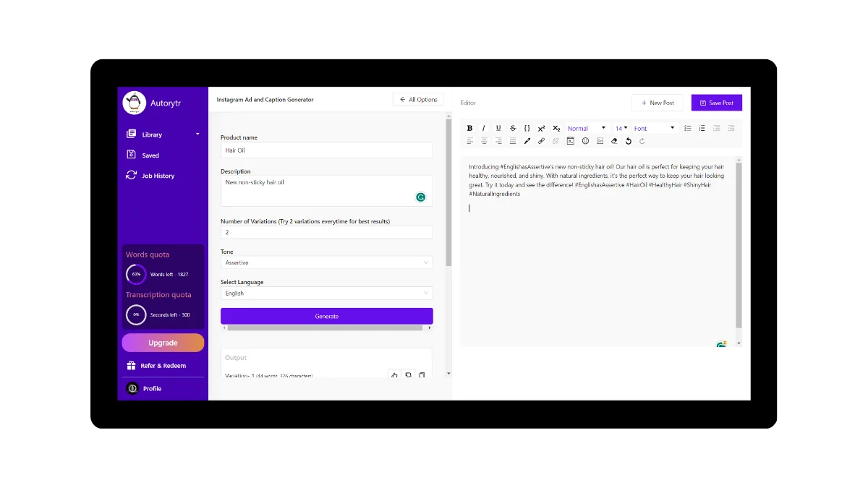This screenshot has width=868, height=488.
Task: Open the Profile page
Action: (144, 388)
